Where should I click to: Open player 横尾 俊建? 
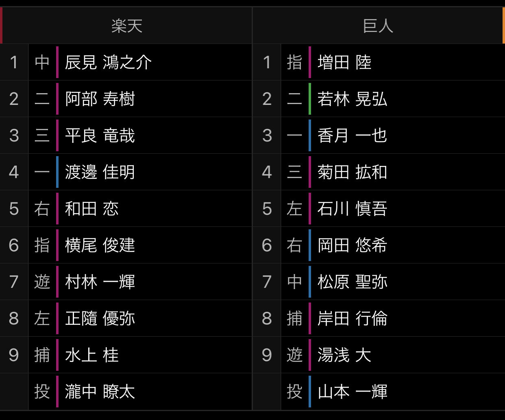(x=100, y=245)
